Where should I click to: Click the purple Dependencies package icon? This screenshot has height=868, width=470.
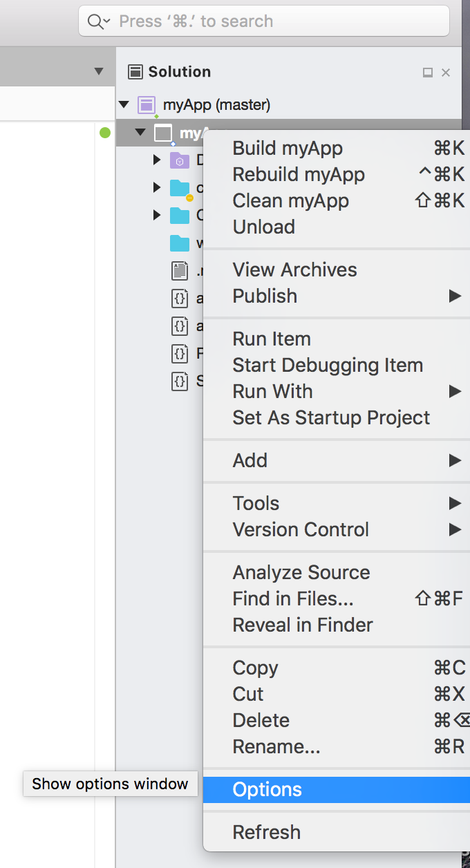tap(180, 160)
